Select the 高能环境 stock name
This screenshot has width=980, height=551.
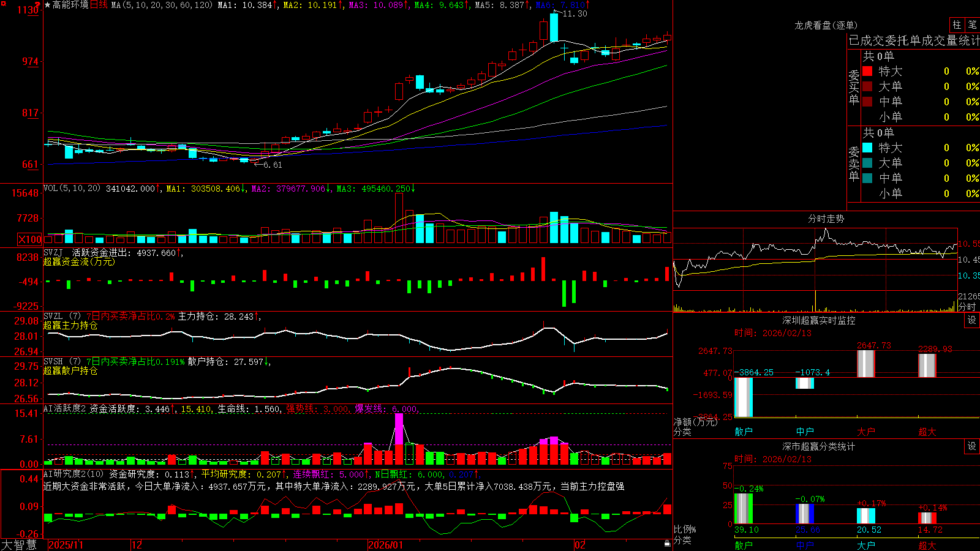click(x=70, y=5)
